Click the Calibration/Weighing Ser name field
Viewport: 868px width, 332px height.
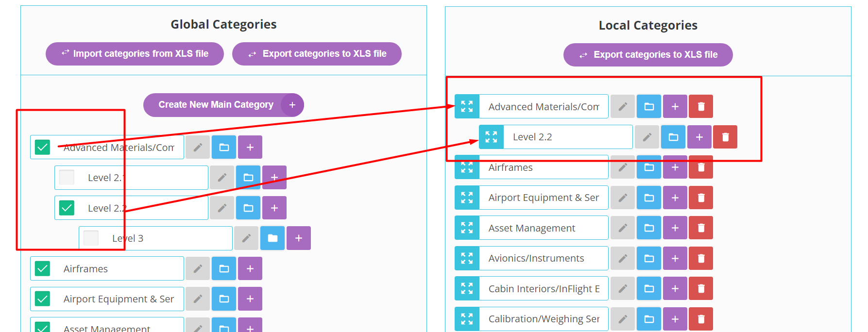544,319
